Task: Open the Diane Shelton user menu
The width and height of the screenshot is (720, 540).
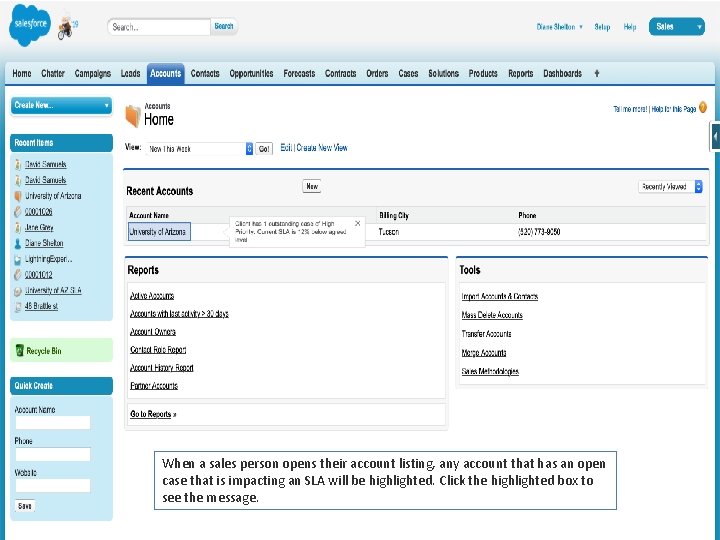Action: pos(559,27)
